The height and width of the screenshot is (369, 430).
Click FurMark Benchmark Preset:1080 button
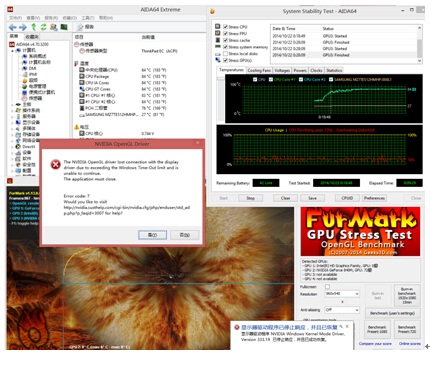click(x=377, y=329)
